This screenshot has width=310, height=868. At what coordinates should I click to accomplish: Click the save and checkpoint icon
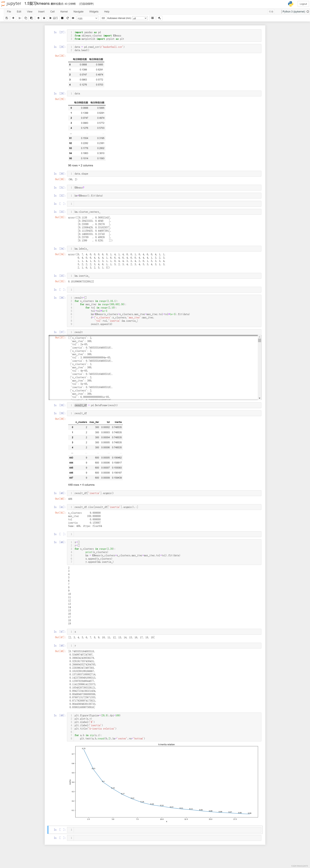point(7,18)
